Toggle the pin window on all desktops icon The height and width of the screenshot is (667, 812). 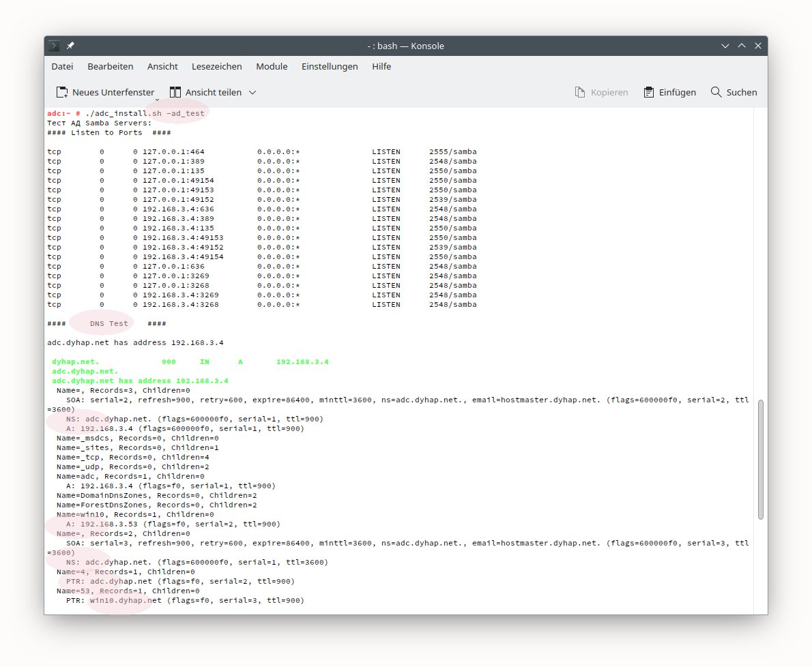70,46
